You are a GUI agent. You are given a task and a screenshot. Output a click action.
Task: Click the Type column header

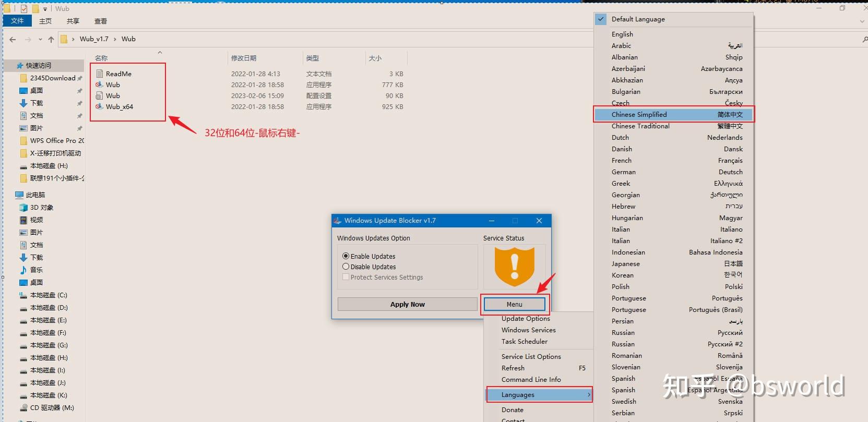pos(334,58)
